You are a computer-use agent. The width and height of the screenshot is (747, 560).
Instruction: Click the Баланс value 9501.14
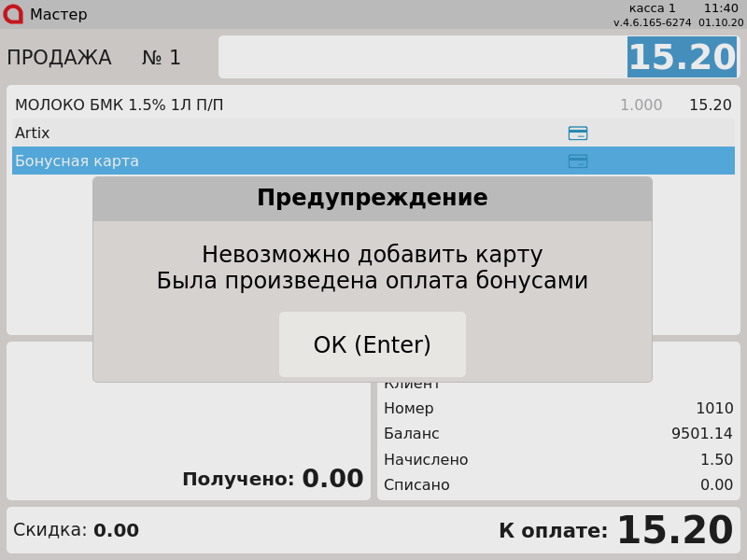(702, 434)
